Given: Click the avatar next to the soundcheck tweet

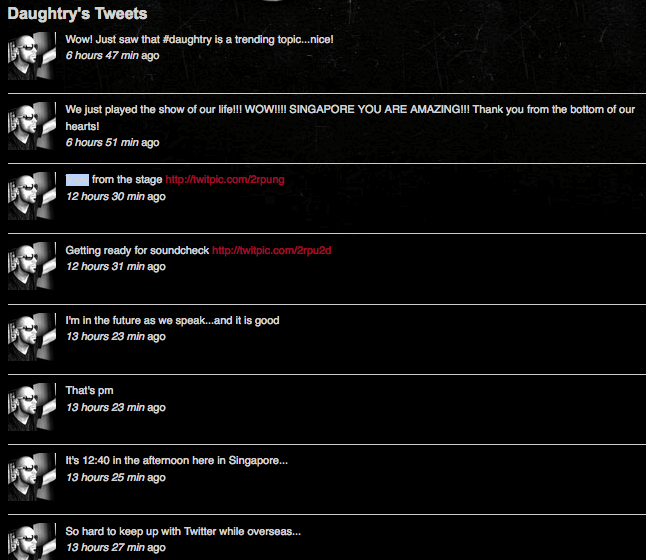Looking at the screenshot, I should tap(32, 266).
